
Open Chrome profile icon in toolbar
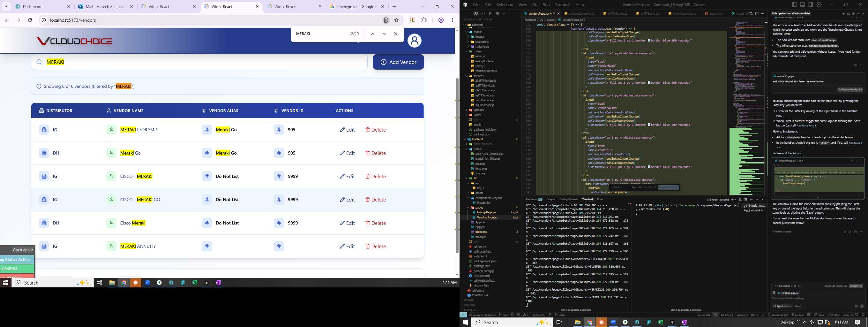click(x=441, y=20)
